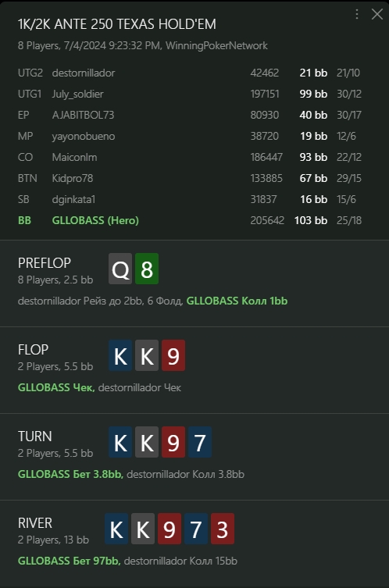Click the blue King card on flop
389x588 pixels.
click(x=120, y=355)
